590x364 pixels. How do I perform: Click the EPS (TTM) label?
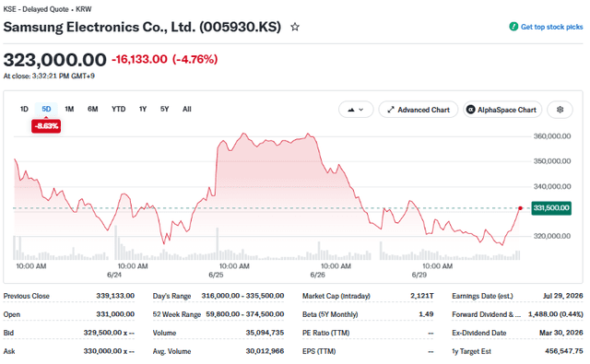(x=319, y=351)
